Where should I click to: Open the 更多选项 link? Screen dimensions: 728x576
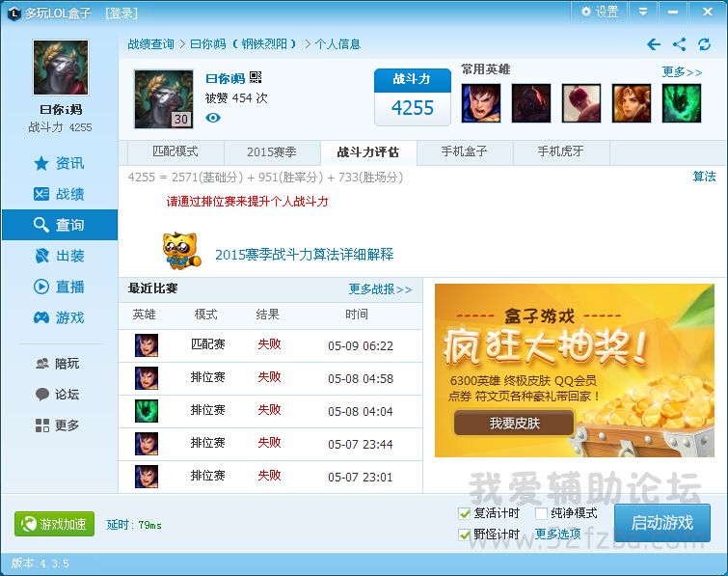(x=557, y=535)
